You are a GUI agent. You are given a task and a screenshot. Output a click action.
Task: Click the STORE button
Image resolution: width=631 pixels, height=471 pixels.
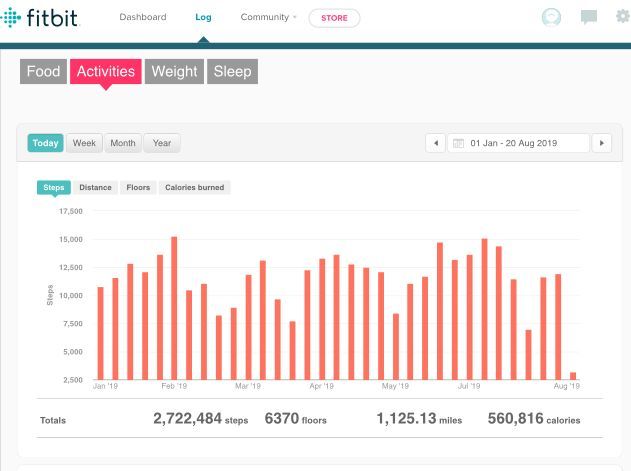(334, 18)
